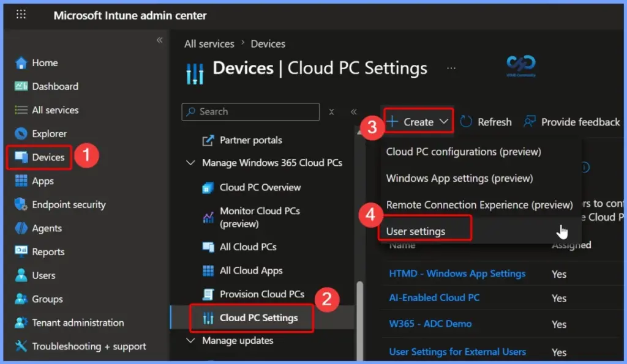Click the Devices icon in sidebar

[x=21, y=157]
